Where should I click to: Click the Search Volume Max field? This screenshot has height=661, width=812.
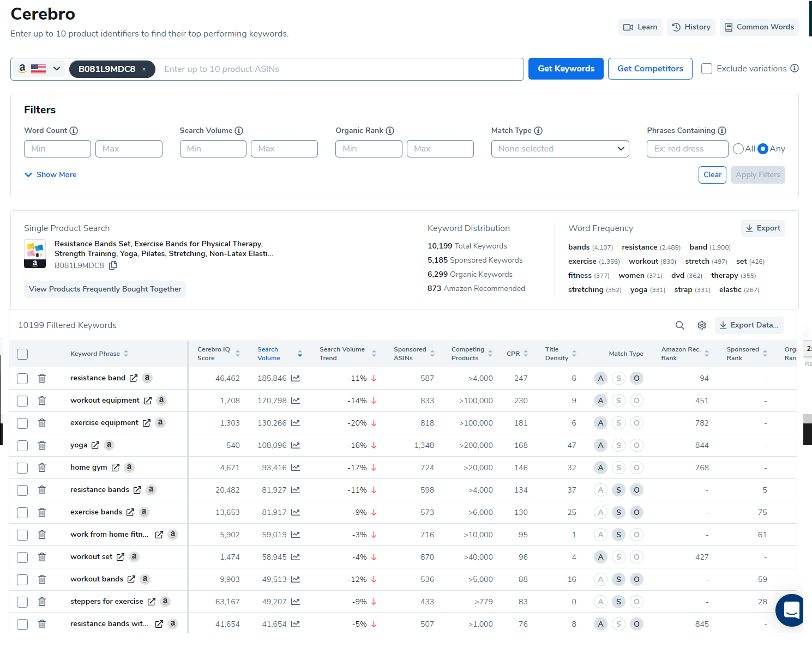point(284,149)
